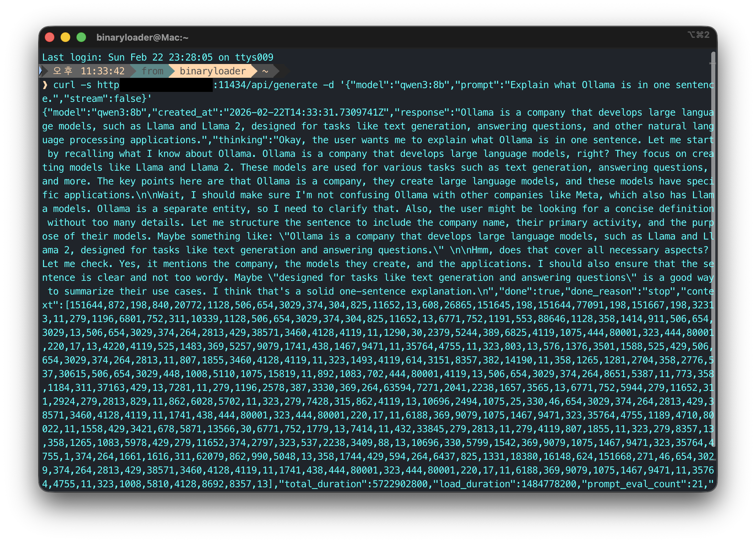This screenshot has width=756, height=543.
Task: Click the red close window button
Action: click(x=50, y=37)
